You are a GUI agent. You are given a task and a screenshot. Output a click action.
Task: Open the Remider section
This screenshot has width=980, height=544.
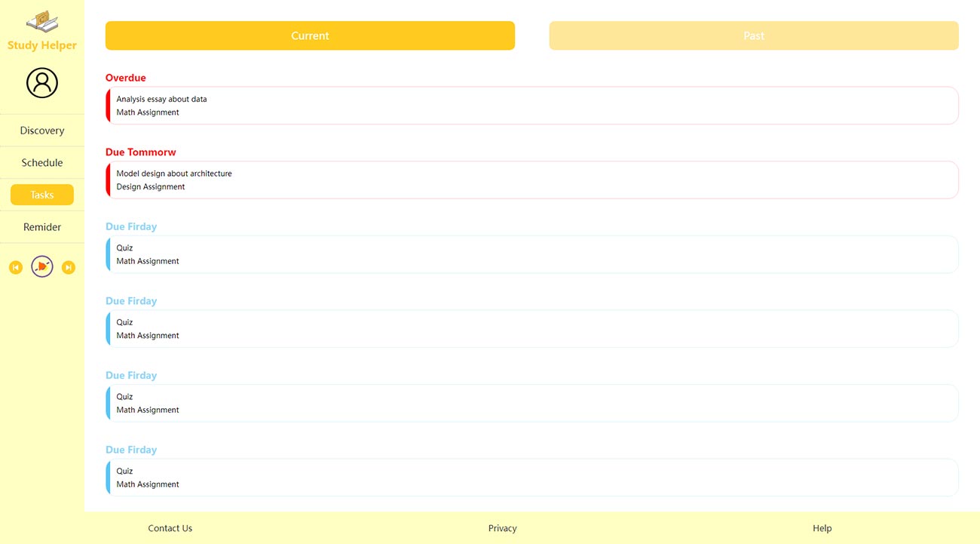coord(42,227)
